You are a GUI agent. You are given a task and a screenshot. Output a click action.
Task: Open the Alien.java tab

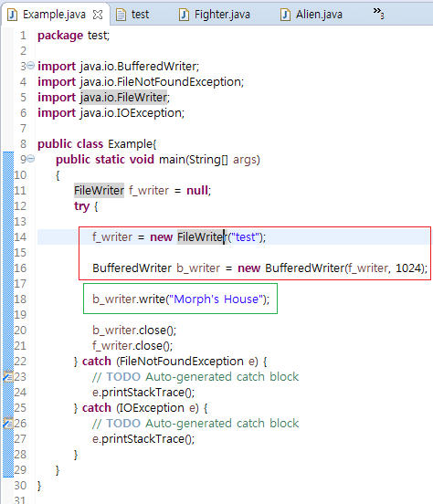coord(319,15)
